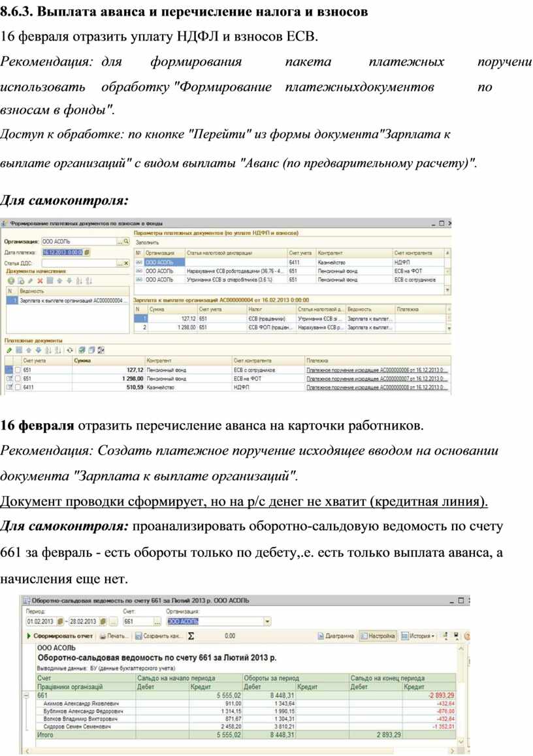
Task: Click the Σ sum icon in report toolbar
Action: [191, 636]
